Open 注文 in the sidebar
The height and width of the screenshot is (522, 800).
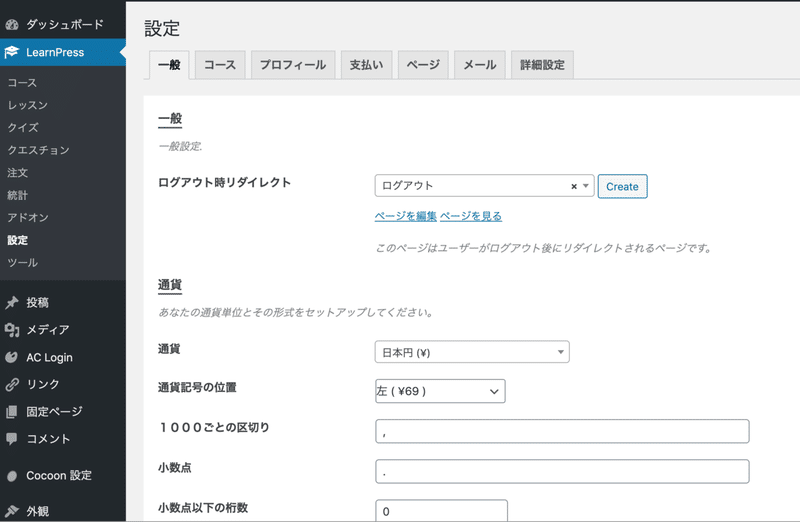point(17,172)
